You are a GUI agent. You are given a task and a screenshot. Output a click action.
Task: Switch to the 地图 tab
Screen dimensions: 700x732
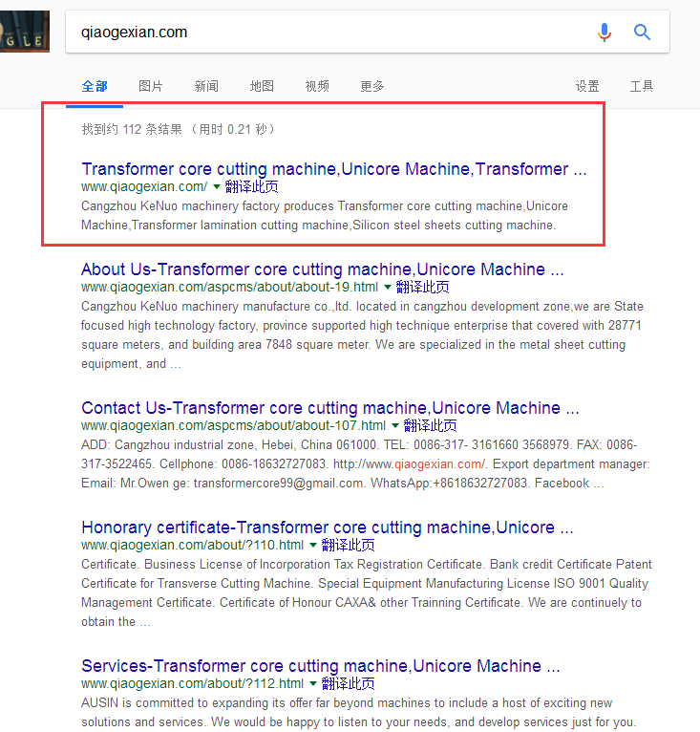coord(262,86)
